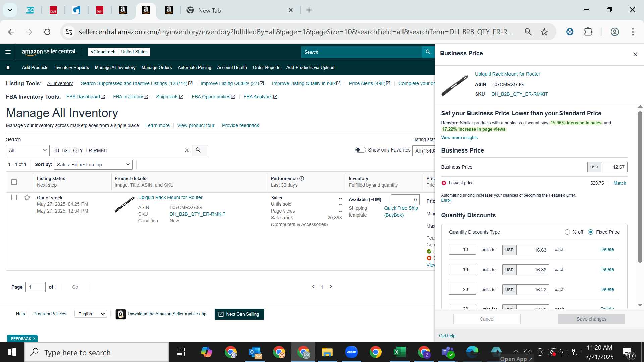Click scroll down arrow in Business Price panel

pyautogui.click(x=640, y=305)
